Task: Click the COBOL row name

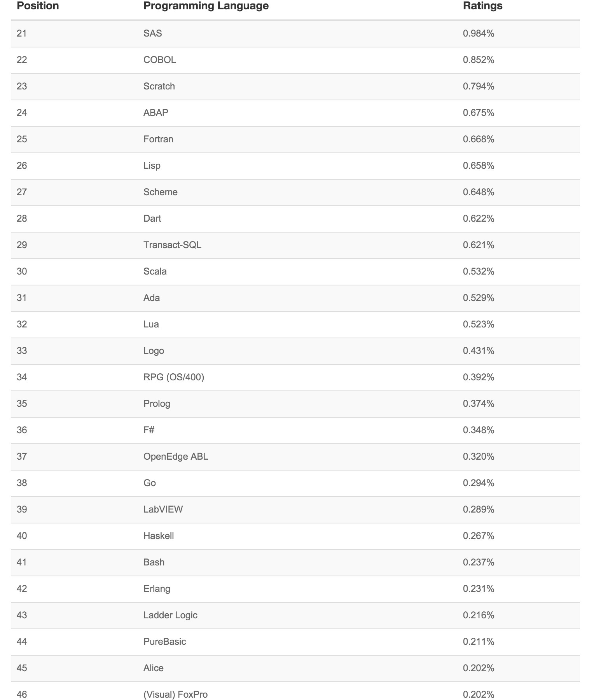Action: click(159, 60)
